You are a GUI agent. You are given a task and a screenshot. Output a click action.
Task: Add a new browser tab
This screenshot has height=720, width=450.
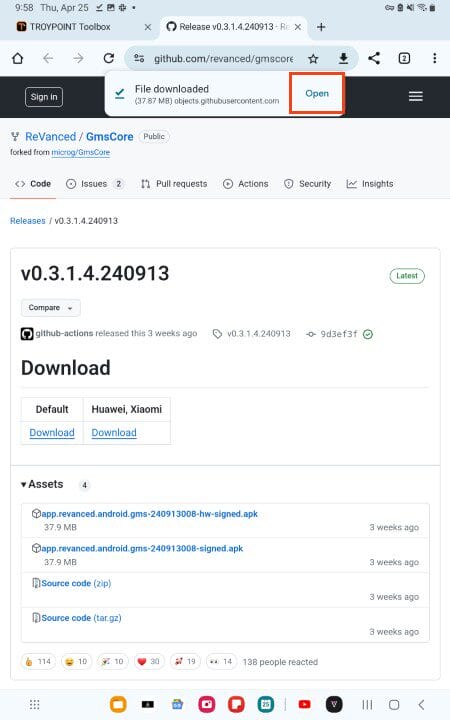(321, 27)
